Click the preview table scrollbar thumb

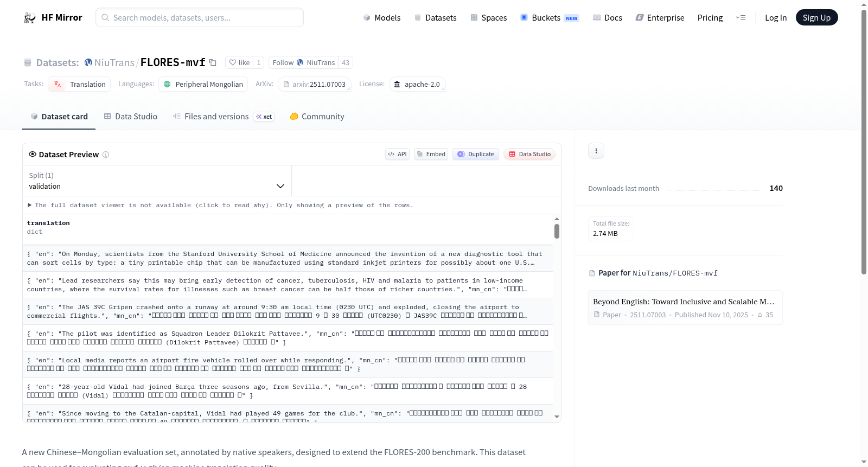(557, 232)
